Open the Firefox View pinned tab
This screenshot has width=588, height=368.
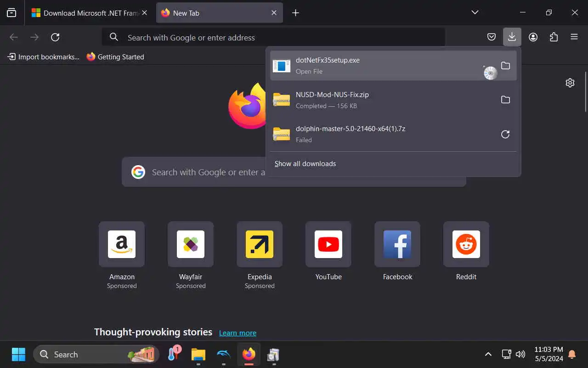pos(11,13)
